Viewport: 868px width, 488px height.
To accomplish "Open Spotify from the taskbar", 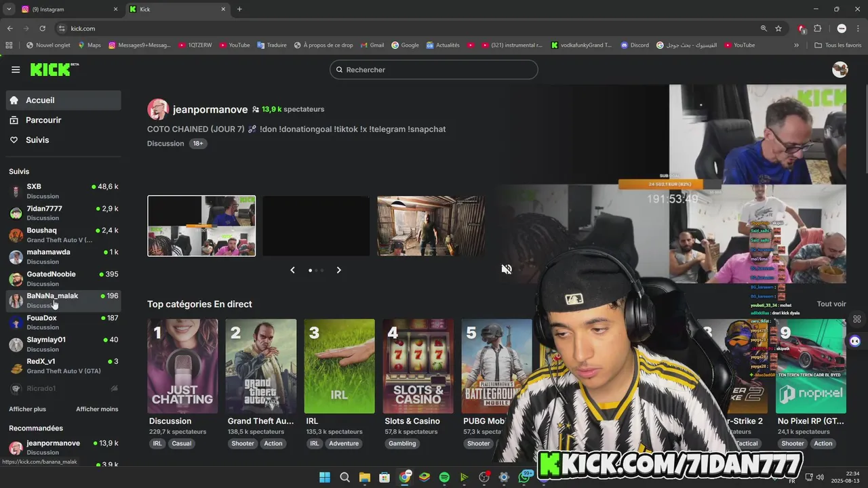I will (x=444, y=477).
